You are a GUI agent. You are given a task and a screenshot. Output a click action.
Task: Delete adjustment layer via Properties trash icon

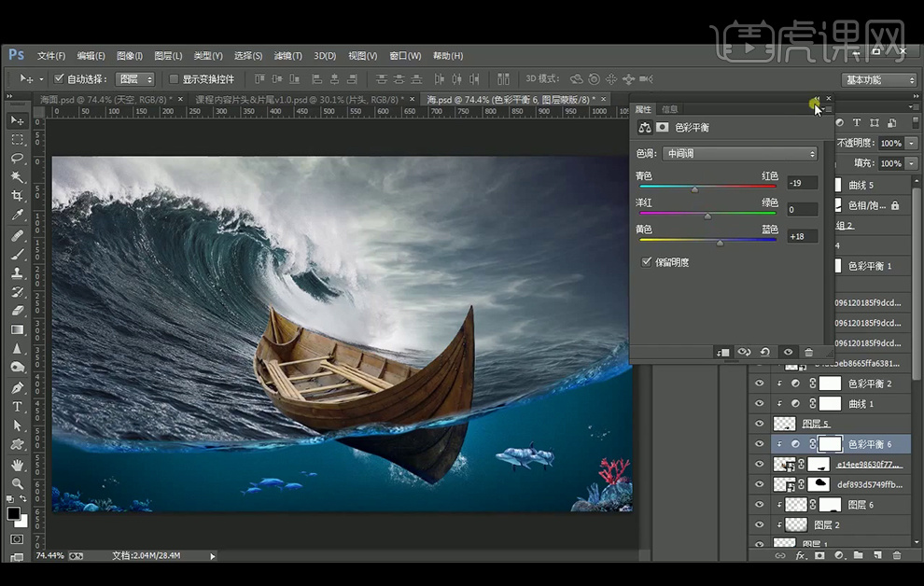[x=809, y=352]
